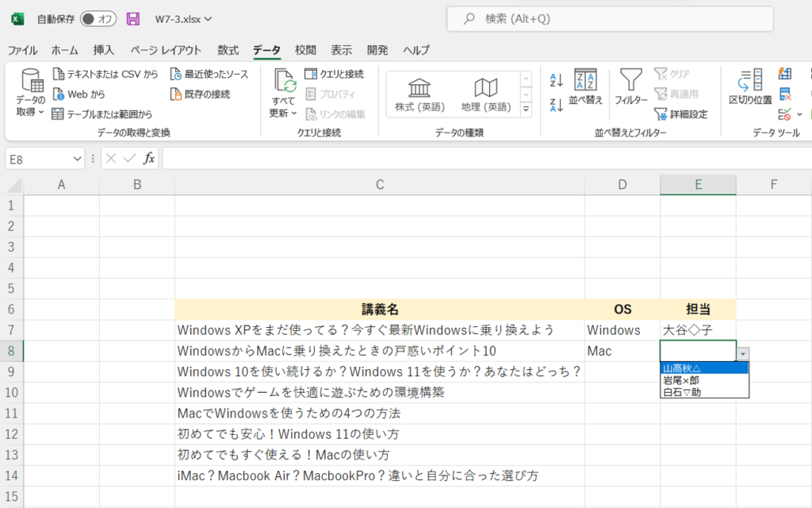Click the insert function fx icon
The height and width of the screenshot is (508, 812).
coord(149,158)
